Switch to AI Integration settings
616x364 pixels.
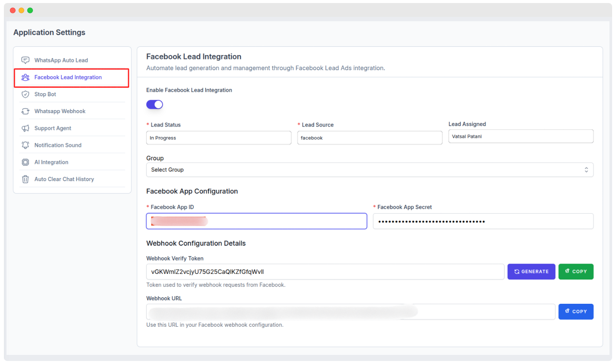[51, 162]
